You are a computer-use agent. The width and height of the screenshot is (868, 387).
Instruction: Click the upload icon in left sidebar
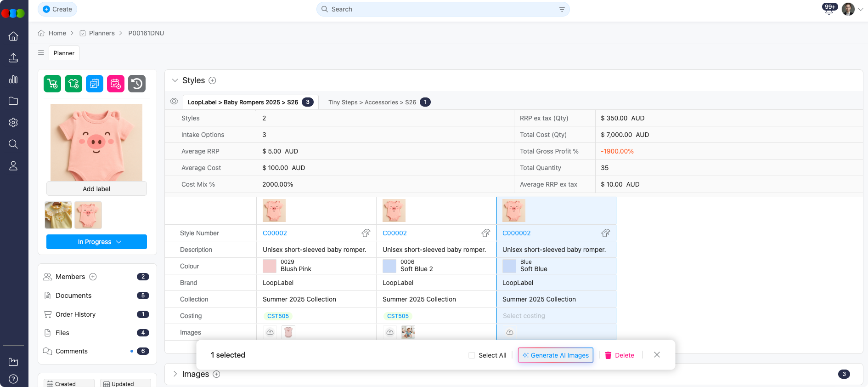point(13,58)
